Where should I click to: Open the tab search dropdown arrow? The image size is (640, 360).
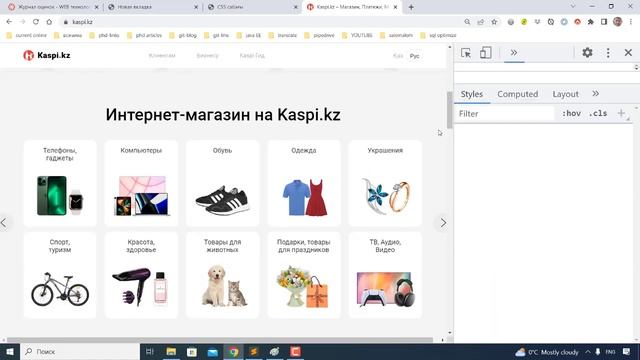[x=573, y=7]
